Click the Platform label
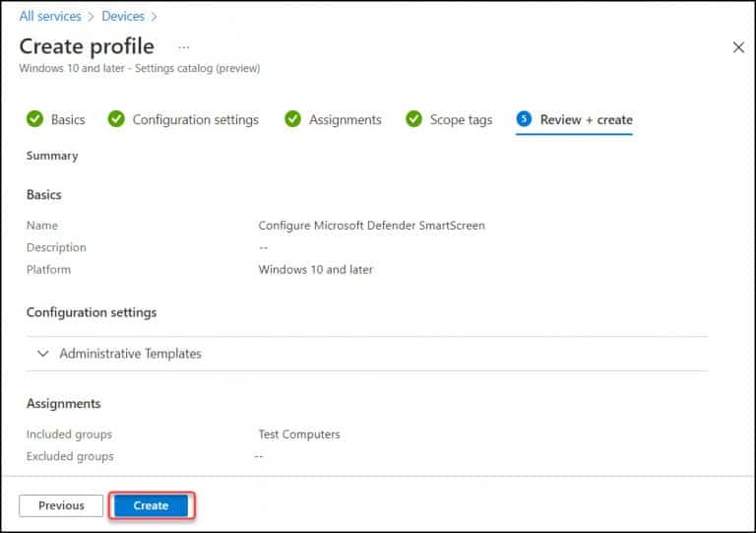Image resolution: width=756 pixels, height=533 pixels. pyautogui.click(x=48, y=270)
